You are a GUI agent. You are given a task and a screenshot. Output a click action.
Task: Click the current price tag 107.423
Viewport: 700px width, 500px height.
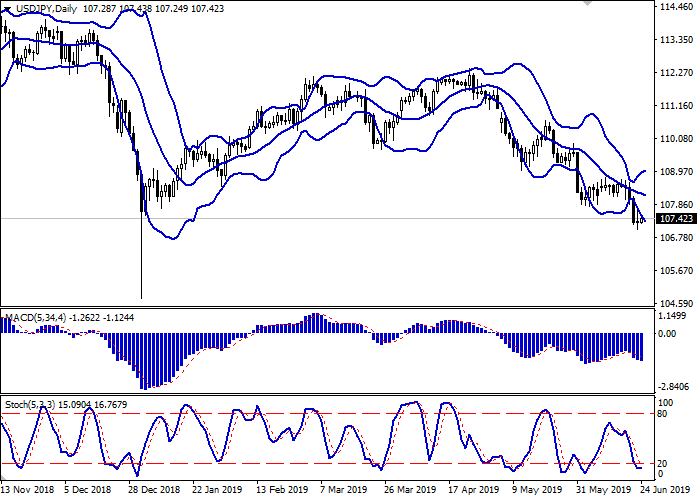676,219
